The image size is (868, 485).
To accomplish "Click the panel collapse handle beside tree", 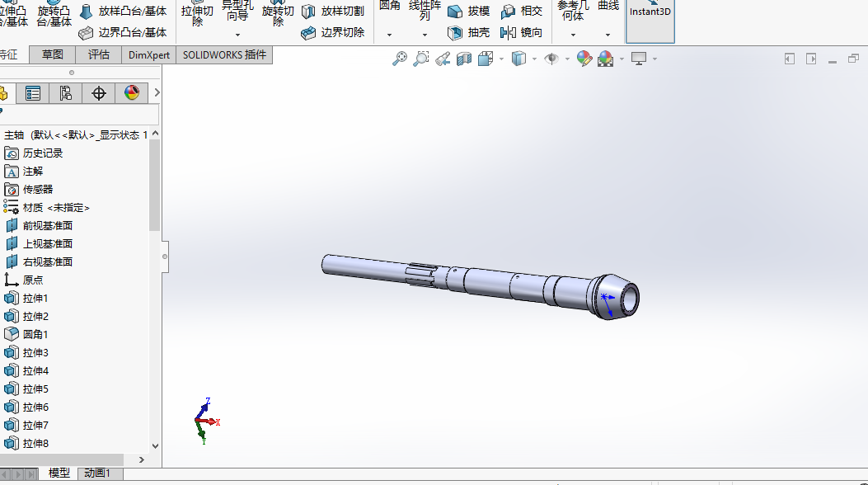I will tap(164, 257).
